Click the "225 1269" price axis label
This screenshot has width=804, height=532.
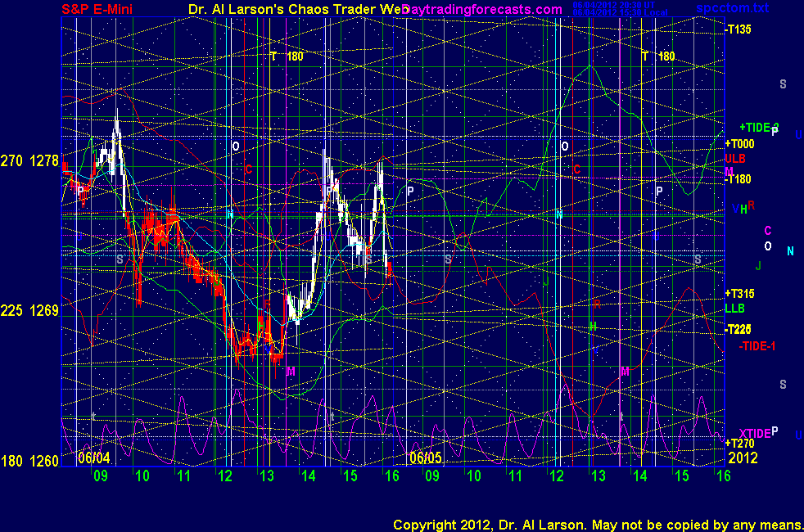(x=29, y=310)
